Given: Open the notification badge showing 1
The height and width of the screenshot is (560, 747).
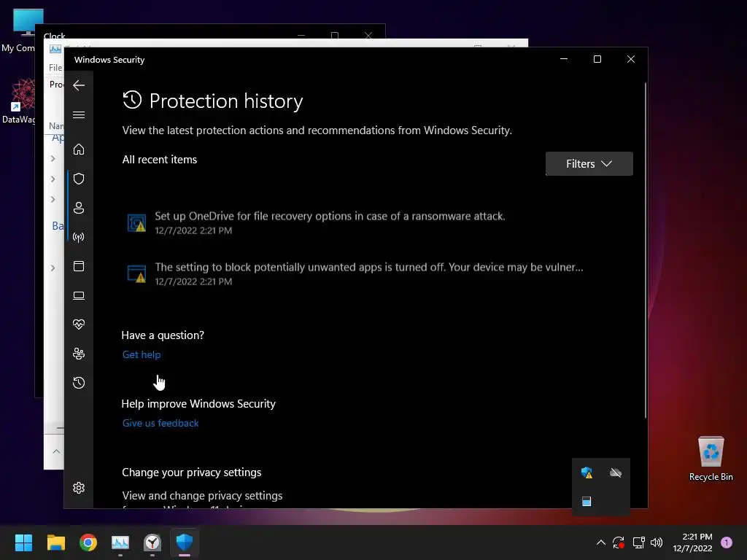Looking at the screenshot, I should click(727, 542).
